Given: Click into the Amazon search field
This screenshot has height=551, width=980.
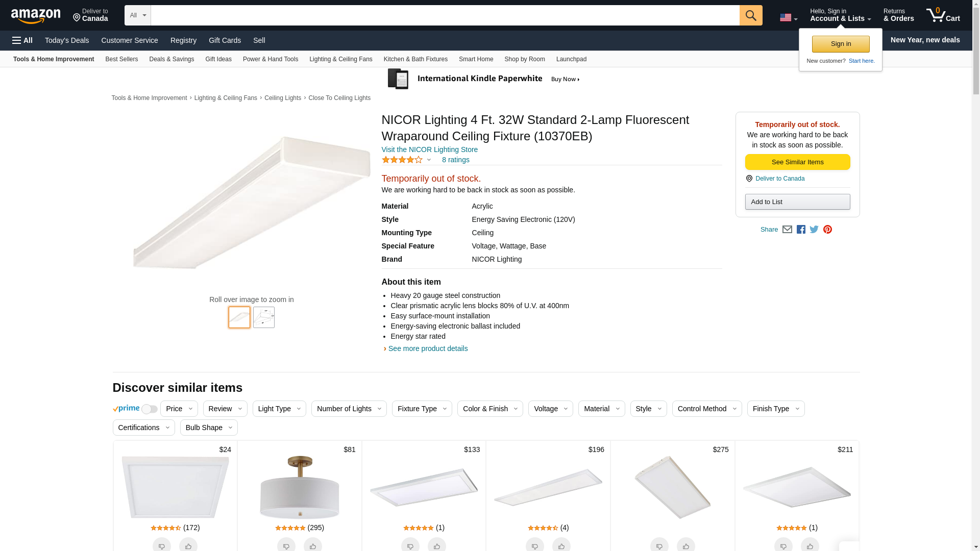Looking at the screenshot, I should (x=445, y=15).
